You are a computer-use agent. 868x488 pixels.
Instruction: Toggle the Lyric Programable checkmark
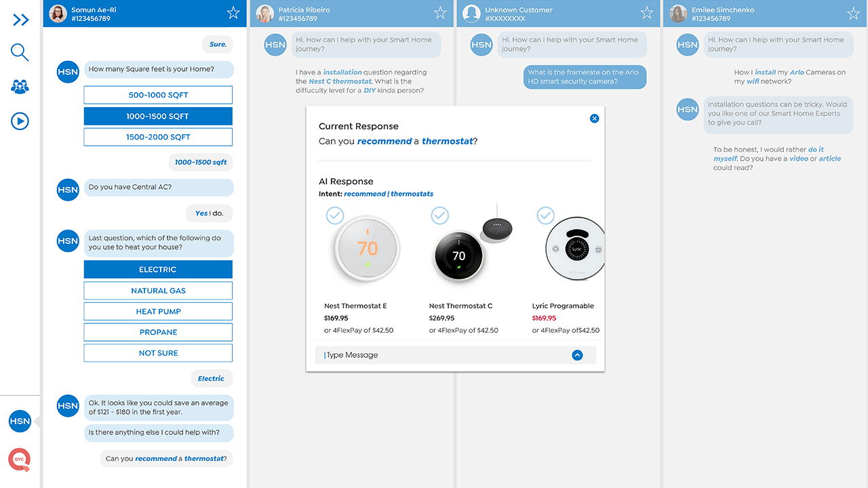[545, 216]
